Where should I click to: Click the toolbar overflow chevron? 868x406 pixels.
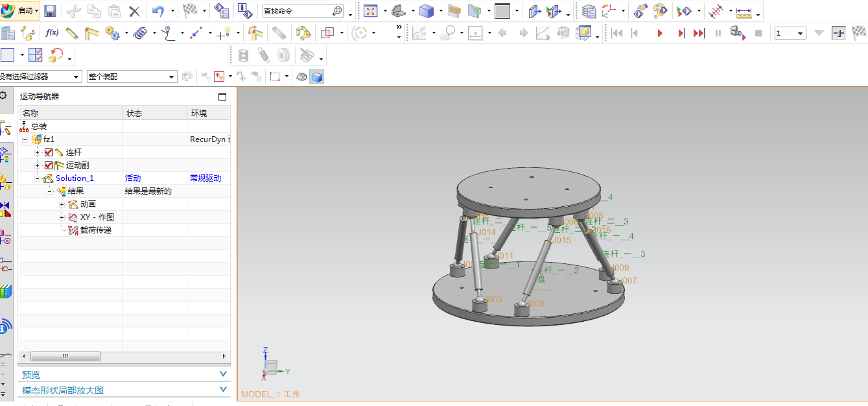[x=399, y=27]
